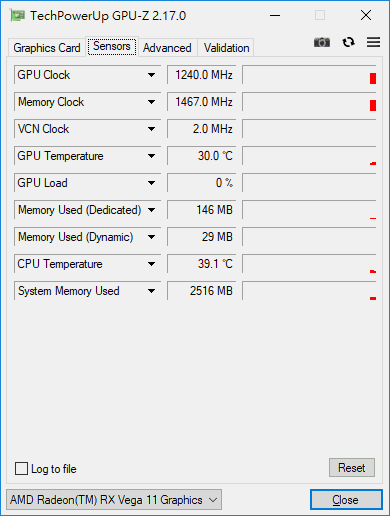The width and height of the screenshot is (390, 516).
Task: Click the 1467.0 MHz memory clock value
Action: tap(202, 102)
